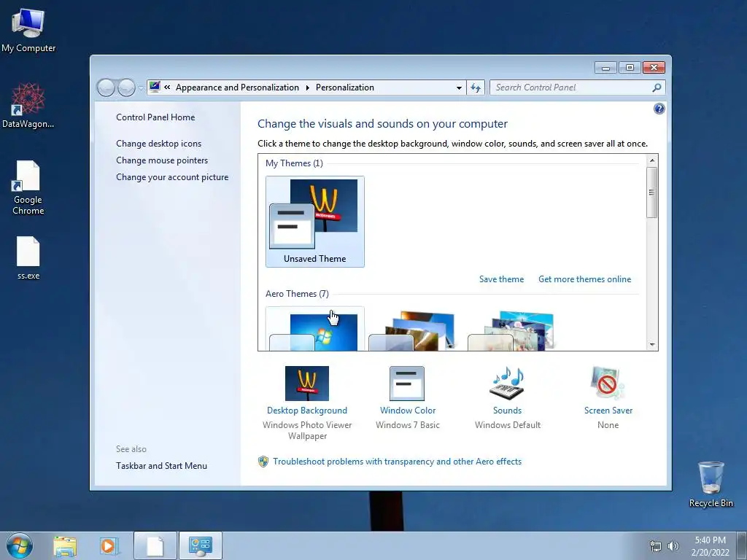Select the Characters Aero theme thumbnail
Screen dimensions: 747x560
click(511, 331)
